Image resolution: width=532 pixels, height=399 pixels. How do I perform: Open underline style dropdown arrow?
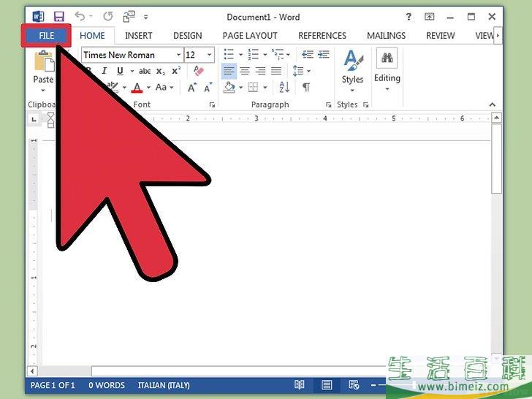coord(132,72)
